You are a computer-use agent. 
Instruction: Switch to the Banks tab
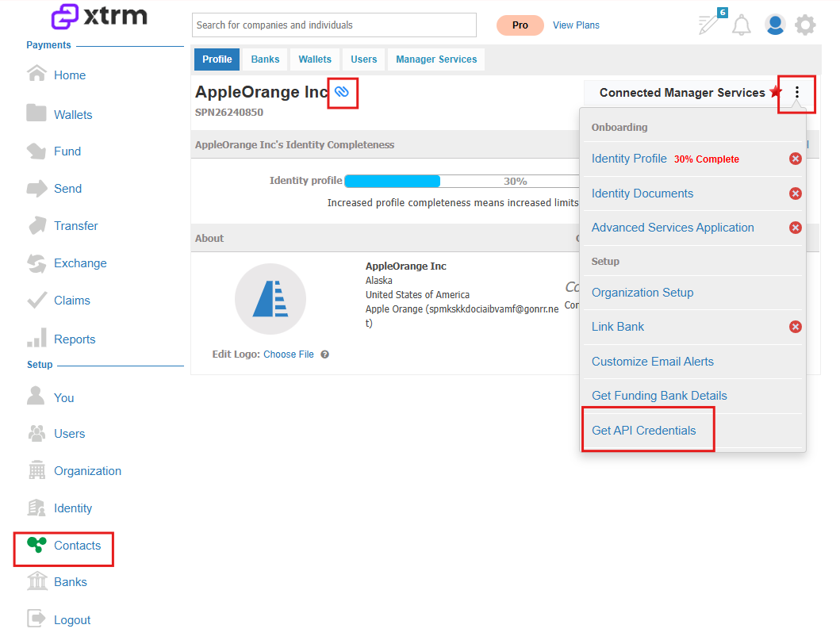pos(265,59)
